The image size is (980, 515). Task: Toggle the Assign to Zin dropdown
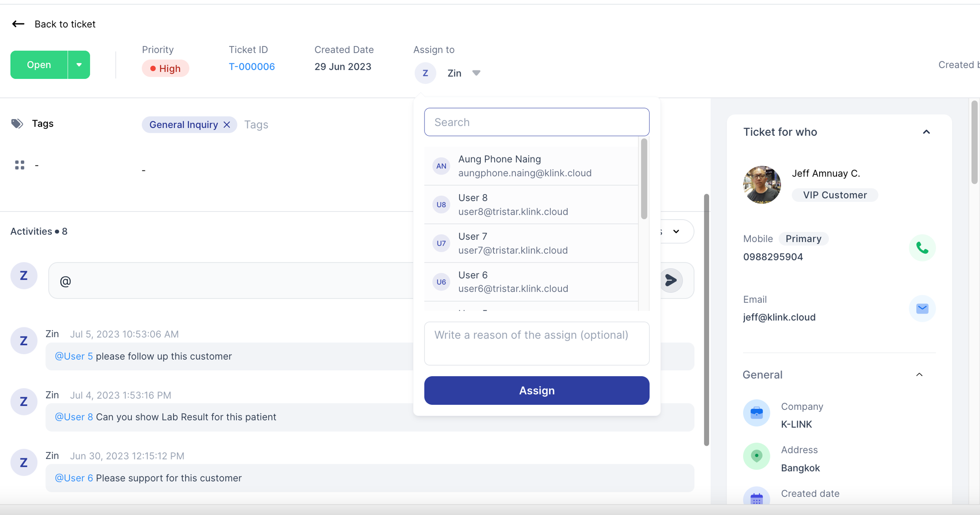pyautogui.click(x=476, y=73)
